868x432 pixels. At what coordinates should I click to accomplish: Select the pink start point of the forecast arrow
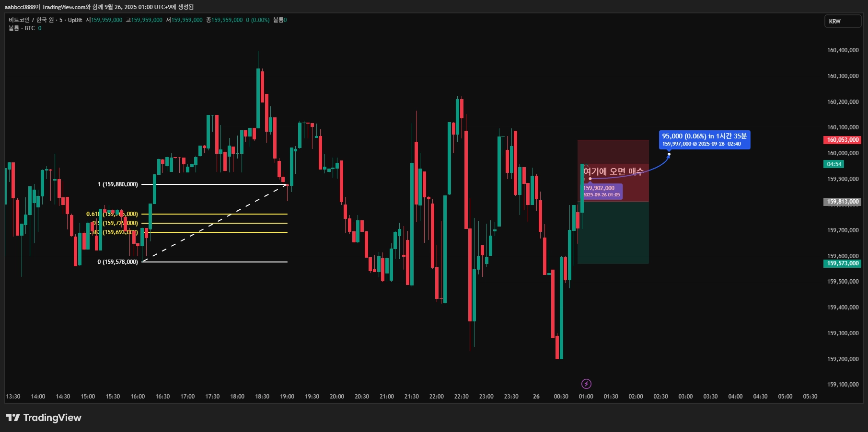(590, 179)
